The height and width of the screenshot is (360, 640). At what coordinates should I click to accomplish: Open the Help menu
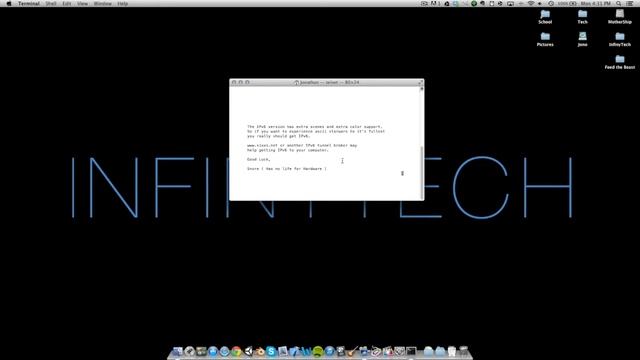[x=122, y=3]
